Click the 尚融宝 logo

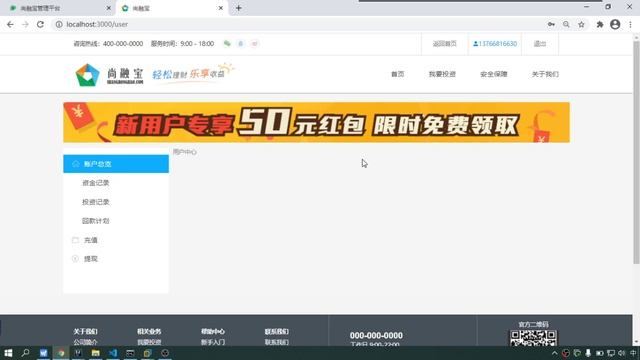(109, 74)
